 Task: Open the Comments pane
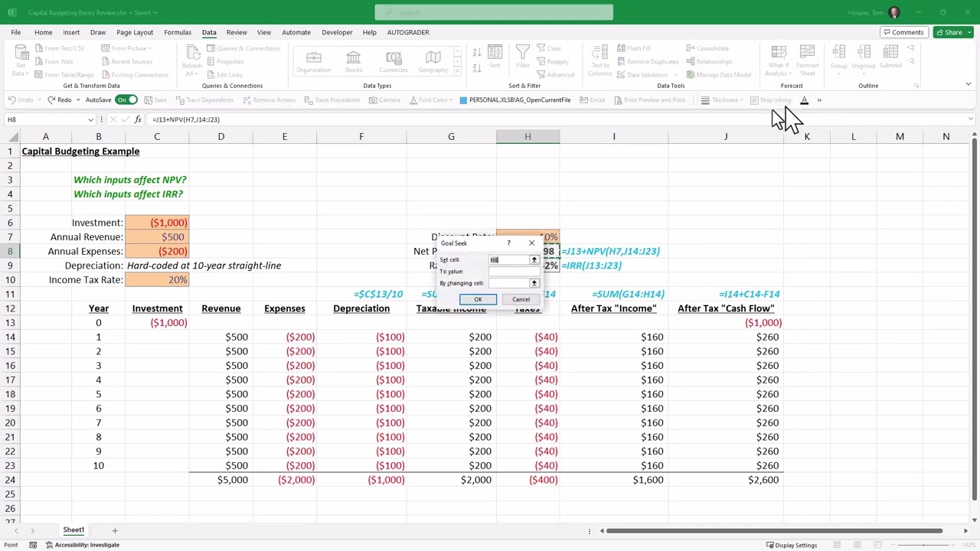[903, 32]
